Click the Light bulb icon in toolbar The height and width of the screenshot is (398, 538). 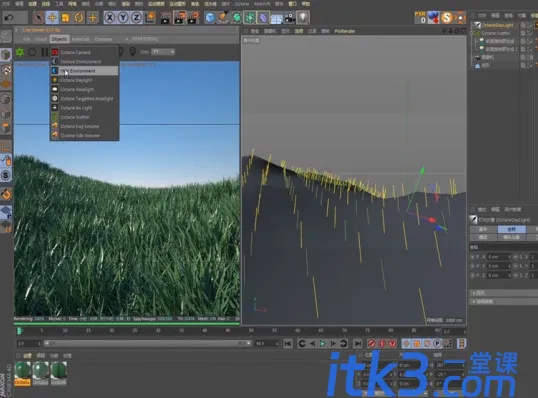point(303,17)
